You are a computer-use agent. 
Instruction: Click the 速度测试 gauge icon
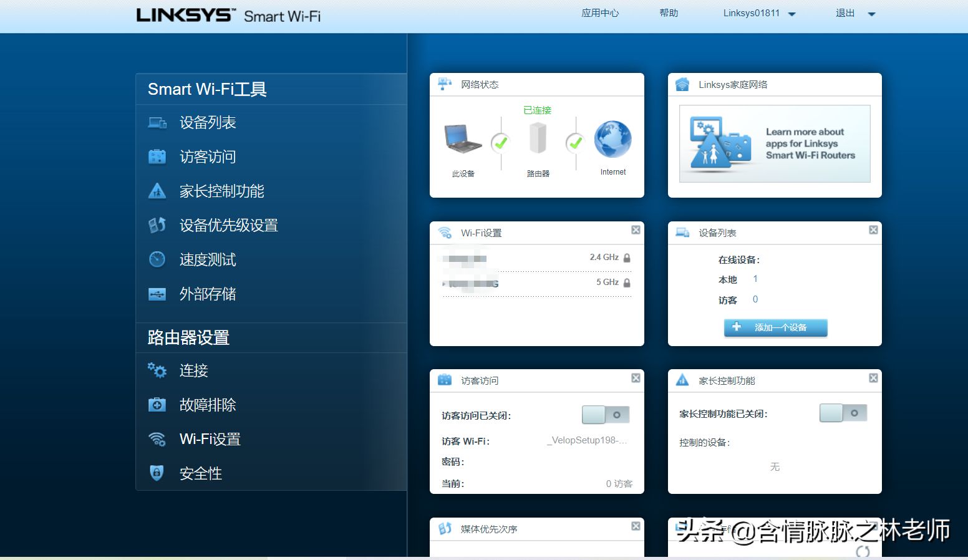pos(157,259)
